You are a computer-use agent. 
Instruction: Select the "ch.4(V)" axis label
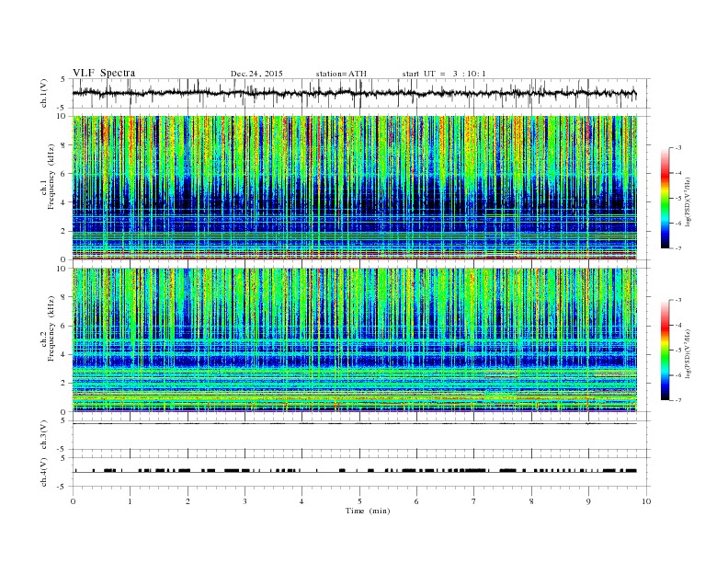coord(44,472)
